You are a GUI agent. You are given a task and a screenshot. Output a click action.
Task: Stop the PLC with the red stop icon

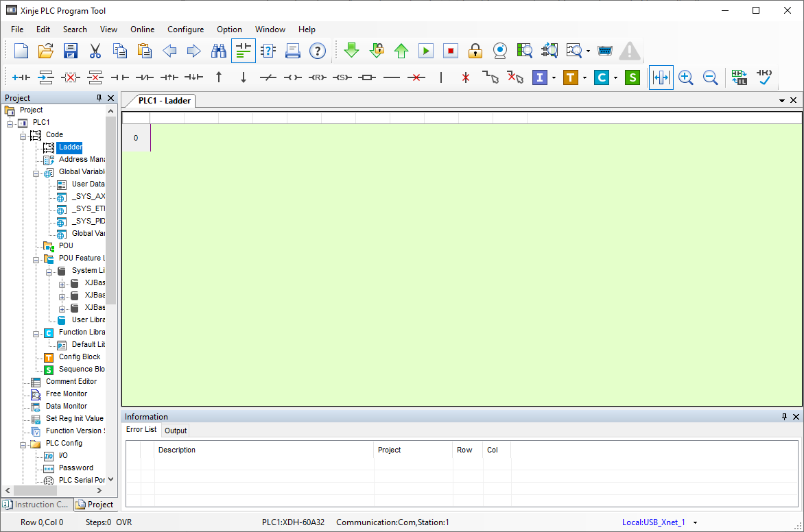pyautogui.click(x=450, y=51)
